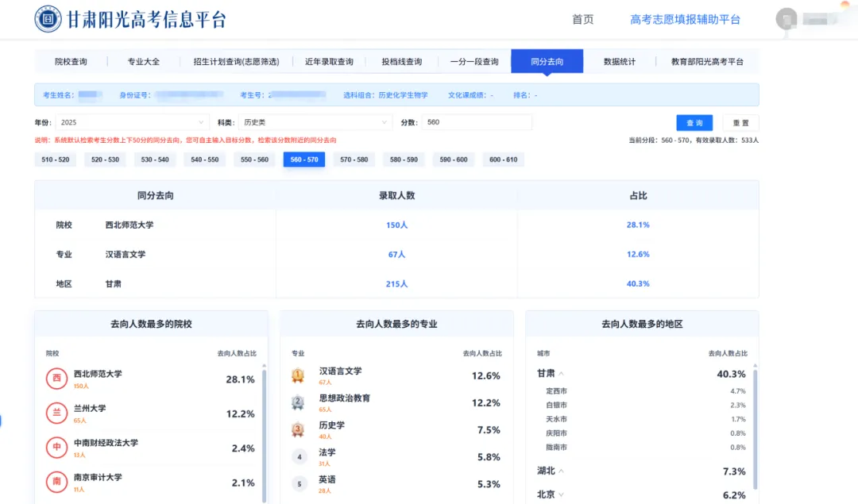Expand the 北京 region row

pos(562,494)
